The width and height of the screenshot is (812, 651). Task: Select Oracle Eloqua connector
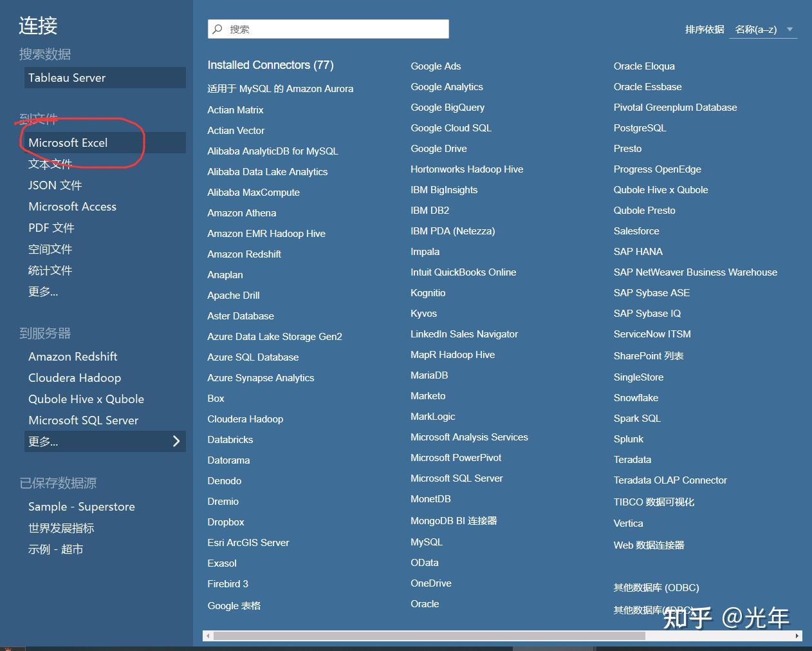point(644,66)
